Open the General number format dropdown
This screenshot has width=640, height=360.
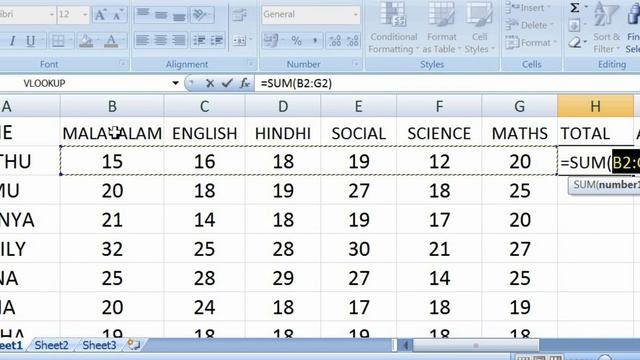coord(356,15)
